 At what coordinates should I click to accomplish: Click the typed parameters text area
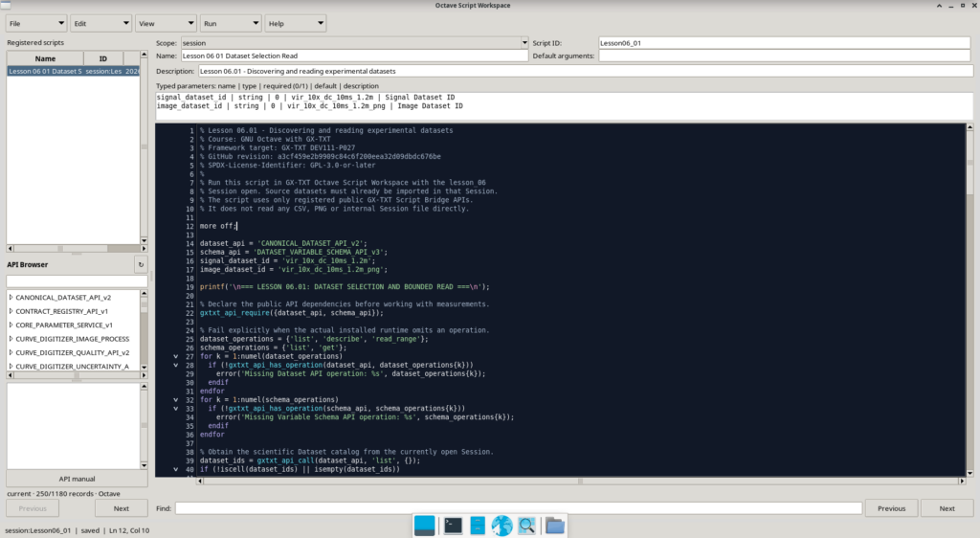tap(564, 105)
